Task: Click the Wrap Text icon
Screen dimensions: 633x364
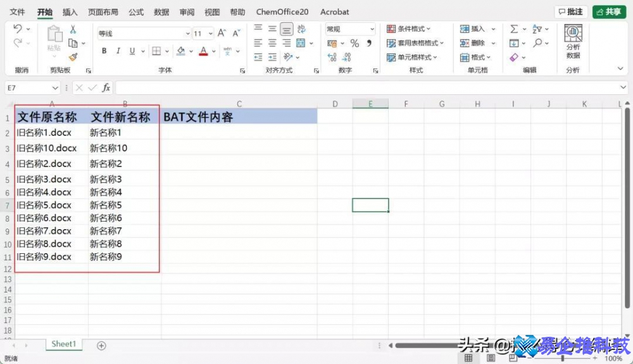Action: [301, 28]
